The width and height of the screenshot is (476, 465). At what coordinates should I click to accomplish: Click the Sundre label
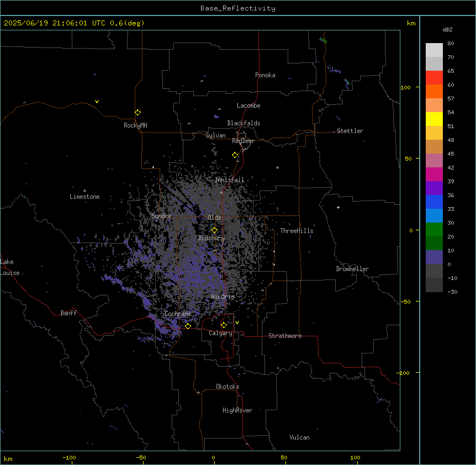(161, 216)
